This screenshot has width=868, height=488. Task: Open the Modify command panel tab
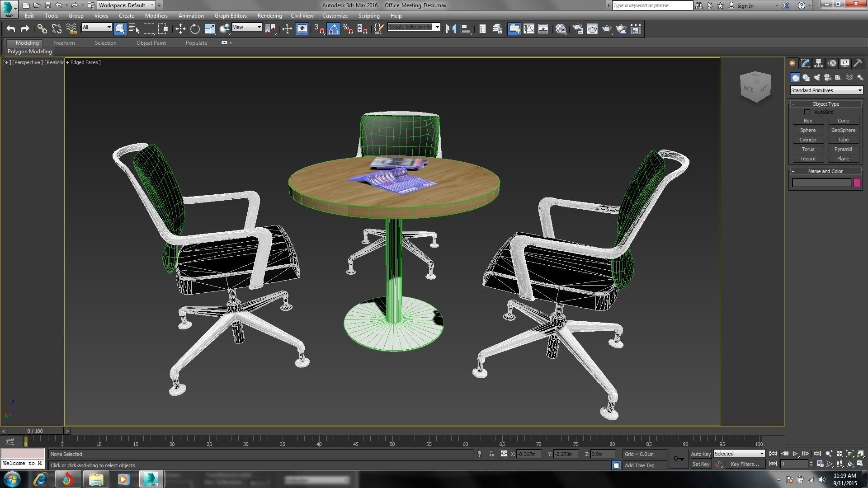tap(805, 63)
